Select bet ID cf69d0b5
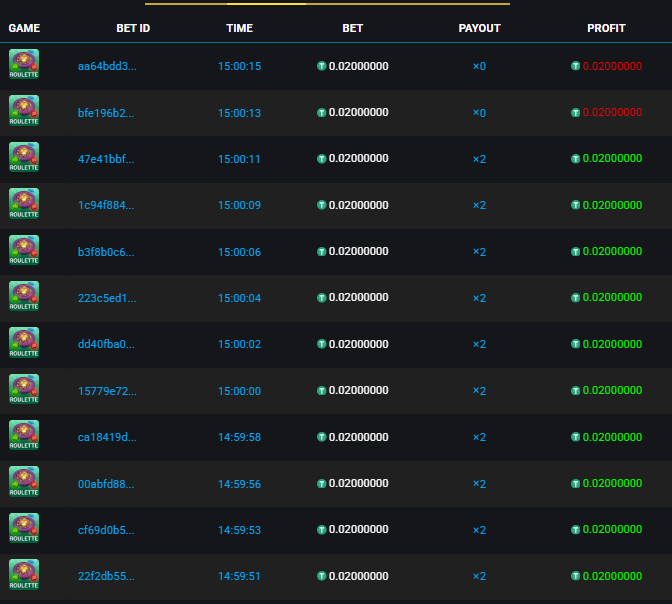The height and width of the screenshot is (604, 672). pos(106,530)
